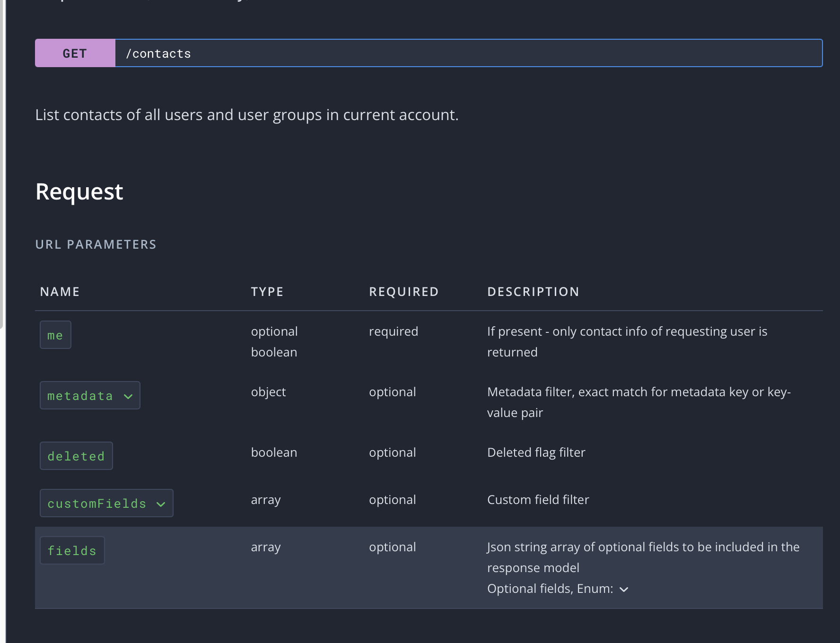840x643 pixels.
Task: Select the me parameter tag
Action: 55,335
